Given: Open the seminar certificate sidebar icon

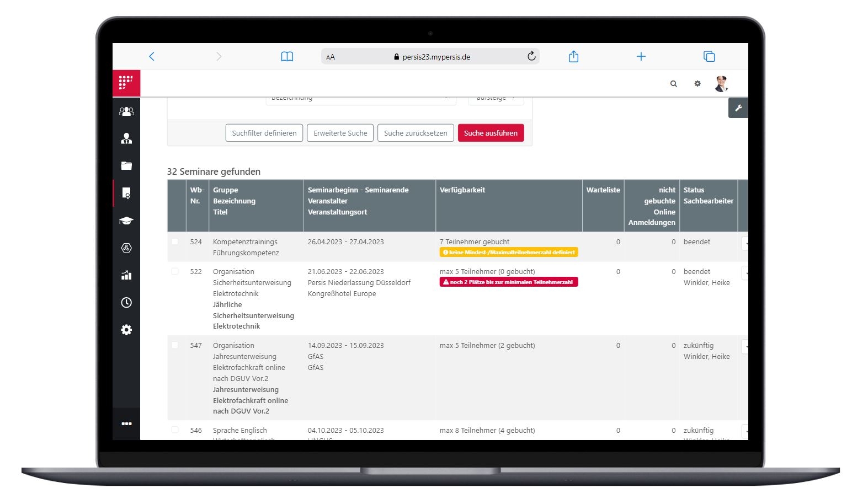Looking at the screenshot, I should click(x=126, y=193).
